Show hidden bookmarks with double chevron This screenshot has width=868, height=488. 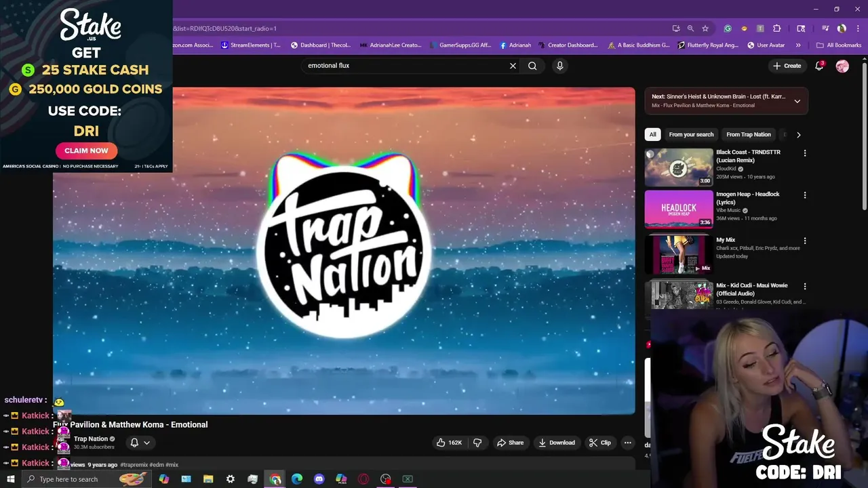pyautogui.click(x=798, y=45)
